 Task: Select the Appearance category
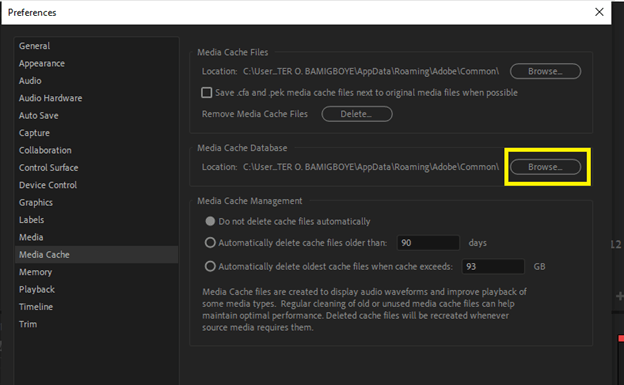coord(42,63)
